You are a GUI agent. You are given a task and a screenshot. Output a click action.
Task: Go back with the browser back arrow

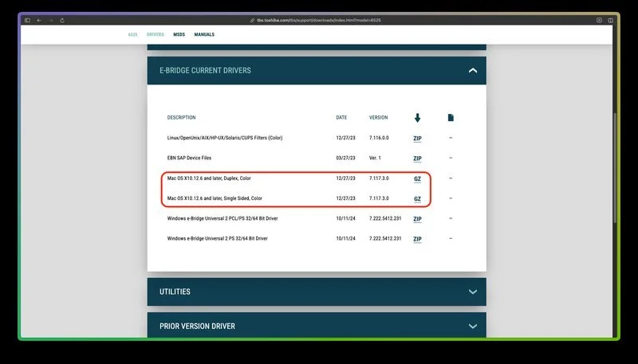[39, 21]
